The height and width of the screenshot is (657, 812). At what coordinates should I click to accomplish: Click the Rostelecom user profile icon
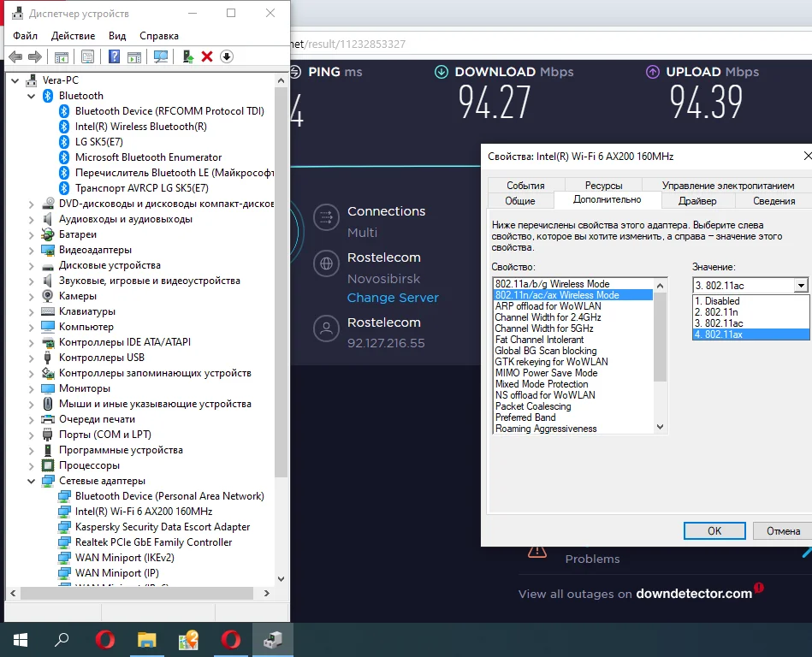[326, 328]
